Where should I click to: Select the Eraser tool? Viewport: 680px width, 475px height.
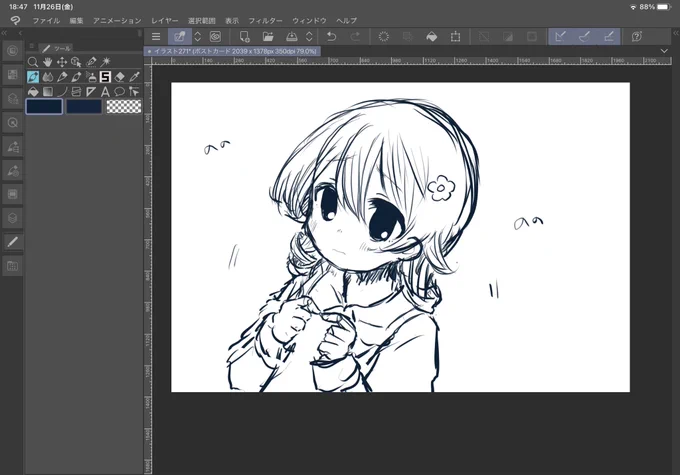point(120,77)
